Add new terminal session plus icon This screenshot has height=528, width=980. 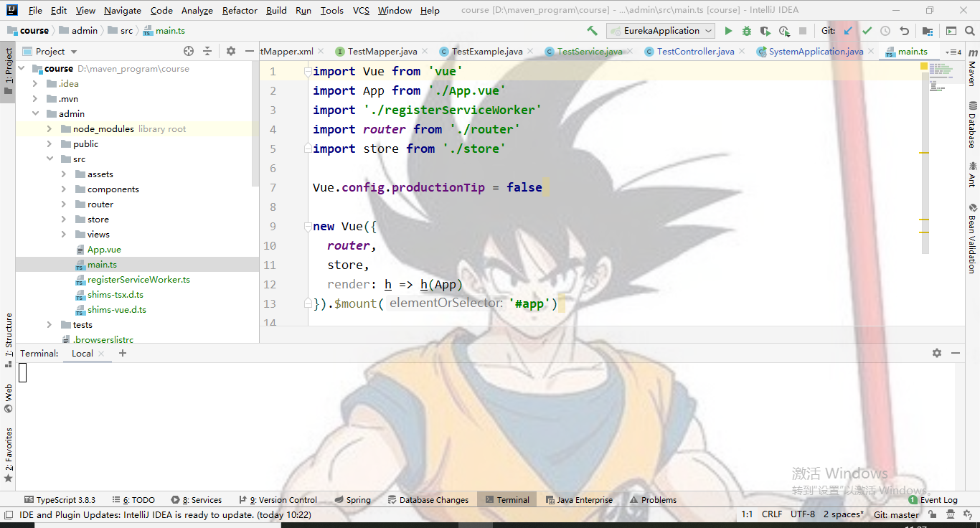(123, 353)
